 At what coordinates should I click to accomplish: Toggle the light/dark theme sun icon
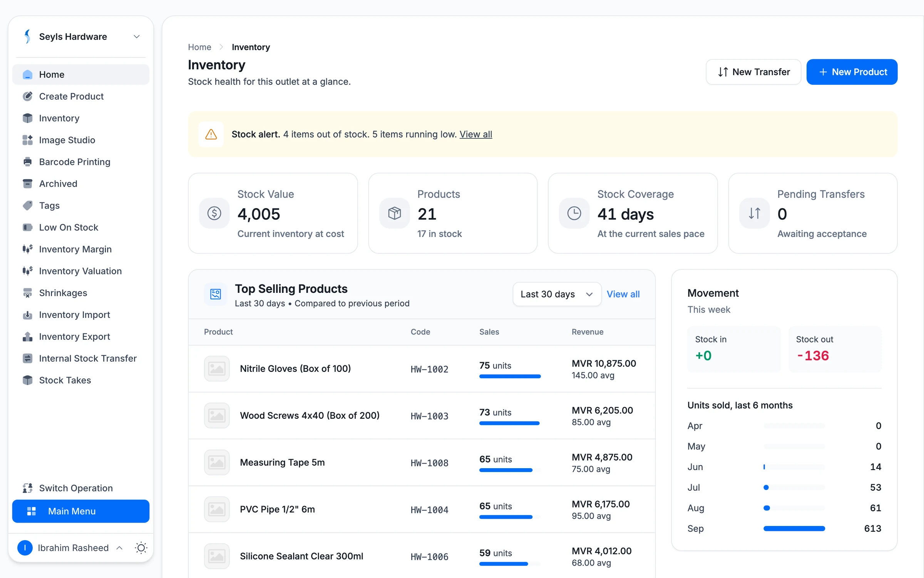[x=141, y=548]
